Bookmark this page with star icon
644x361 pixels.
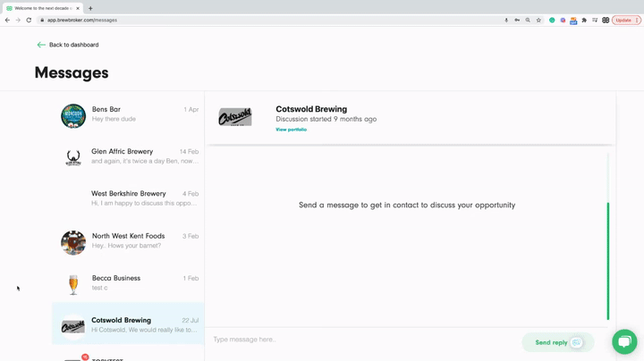click(538, 20)
